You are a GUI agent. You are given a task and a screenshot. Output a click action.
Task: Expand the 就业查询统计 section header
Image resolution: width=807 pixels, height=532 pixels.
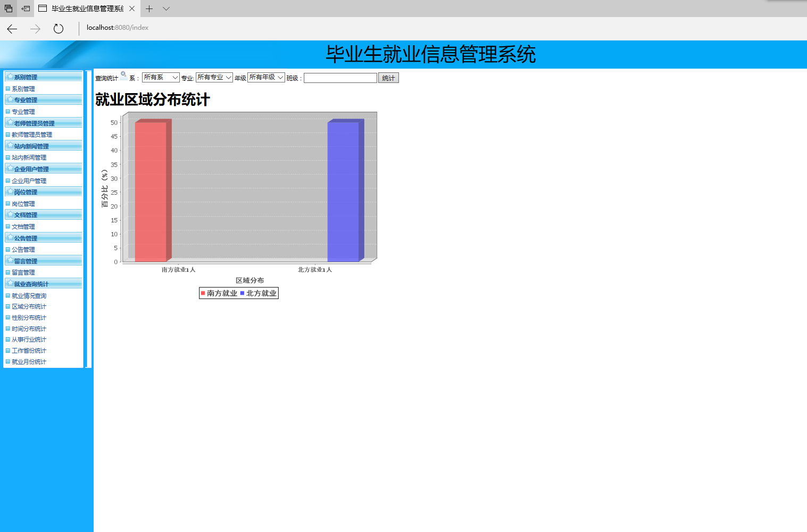point(44,284)
